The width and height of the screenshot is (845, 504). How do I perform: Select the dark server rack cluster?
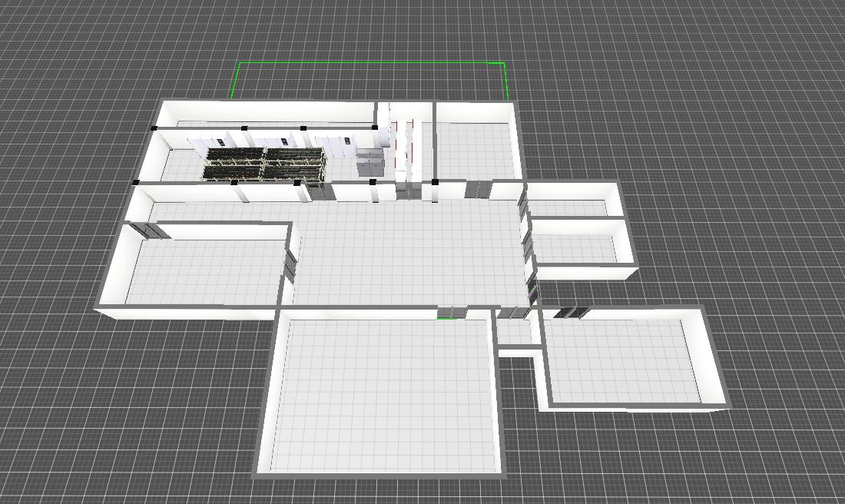(263, 164)
